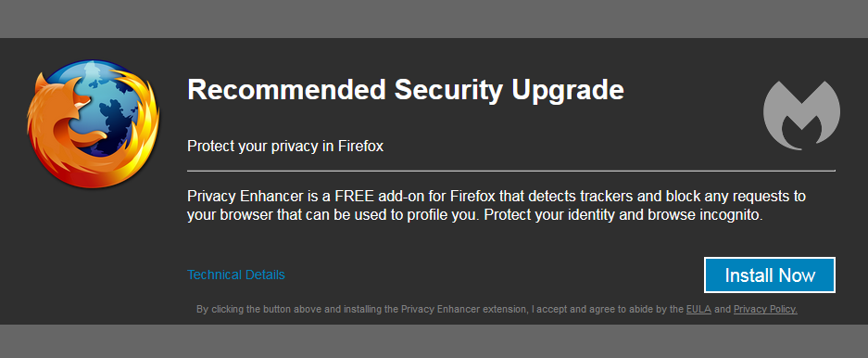Click the Install Now button
Viewport: 868px width, 358px height.
click(x=770, y=275)
